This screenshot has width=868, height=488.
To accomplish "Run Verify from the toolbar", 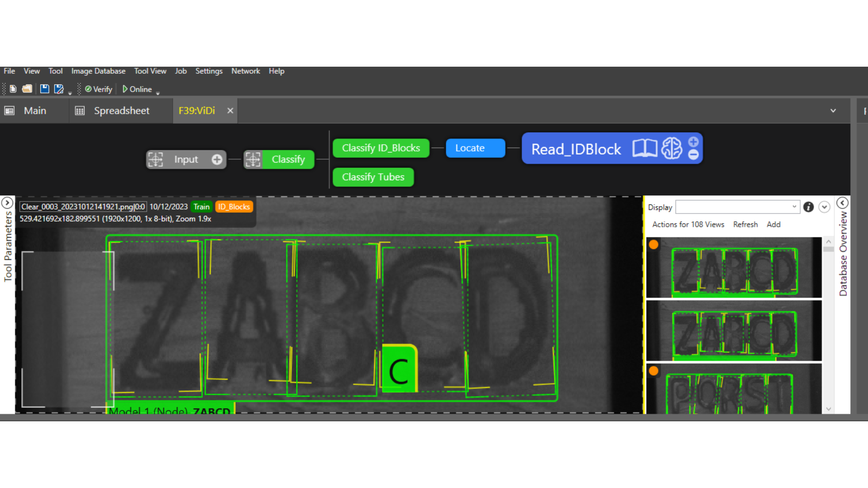I will pyautogui.click(x=98, y=89).
